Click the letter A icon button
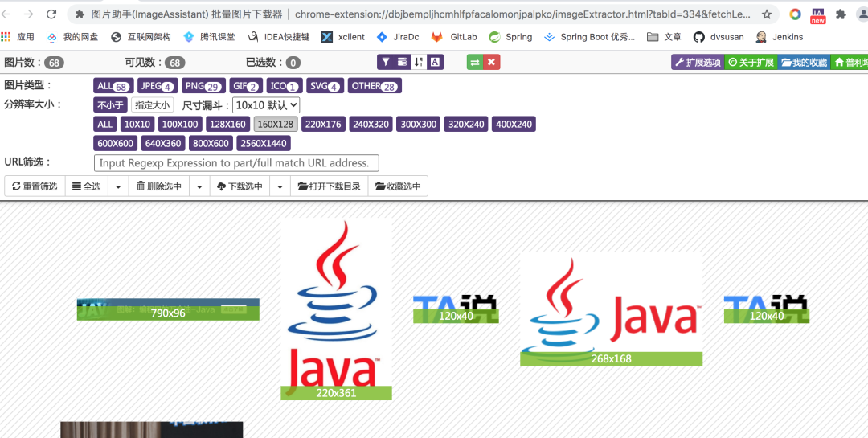The width and height of the screenshot is (868, 438). [436, 62]
